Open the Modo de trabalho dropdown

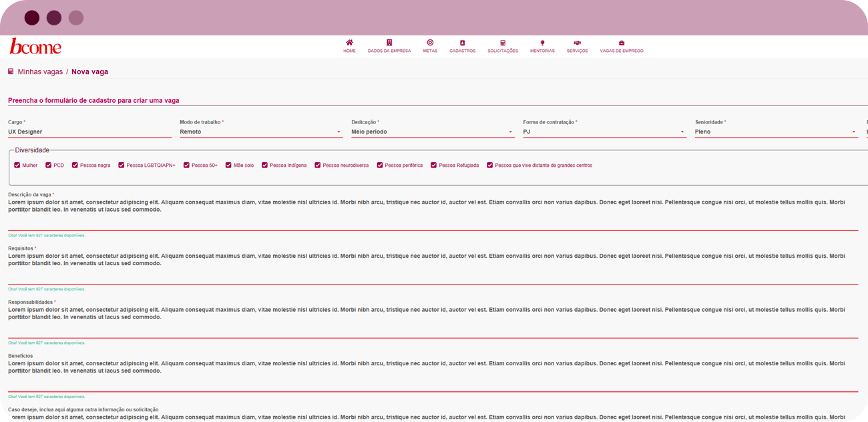coord(260,132)
